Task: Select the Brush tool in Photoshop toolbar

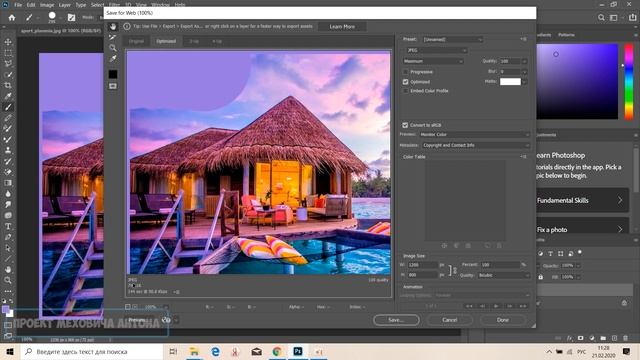Action: [8, 107]
